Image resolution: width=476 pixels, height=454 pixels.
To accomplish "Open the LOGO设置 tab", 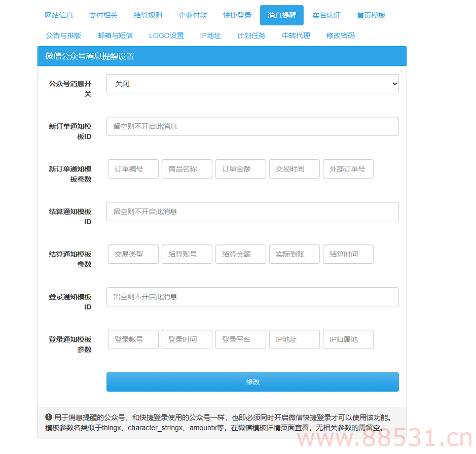I will (x=166, y=36).
